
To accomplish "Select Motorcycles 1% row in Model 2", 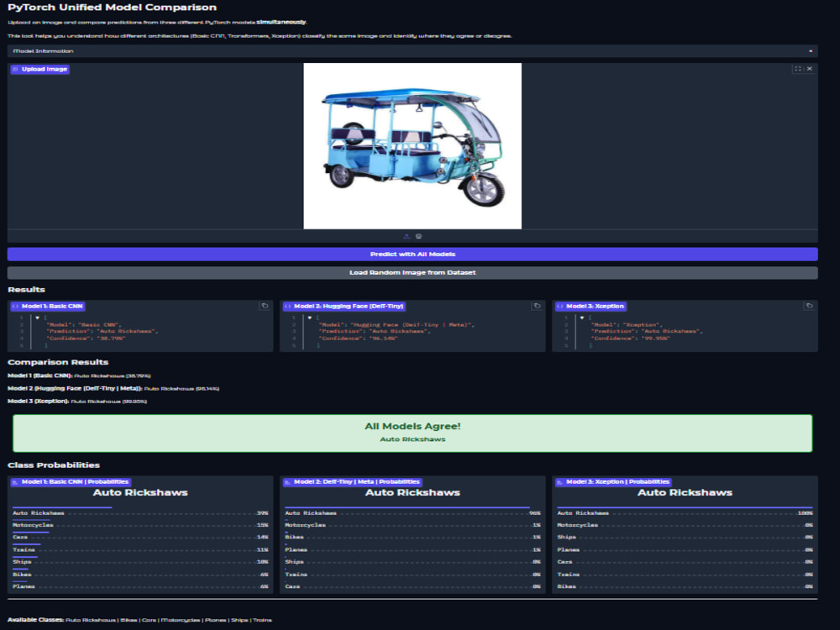I will point(412,523).
